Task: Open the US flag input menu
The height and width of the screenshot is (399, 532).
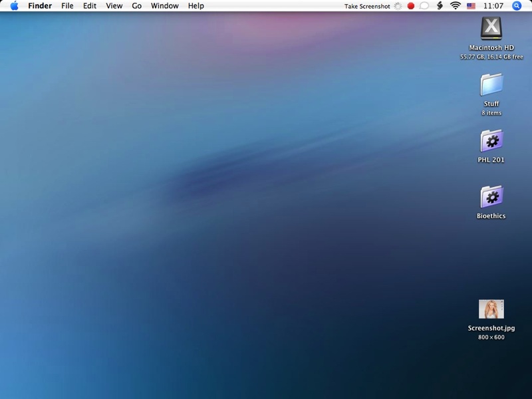Action: pyautogui.click(x=471, y=6)
